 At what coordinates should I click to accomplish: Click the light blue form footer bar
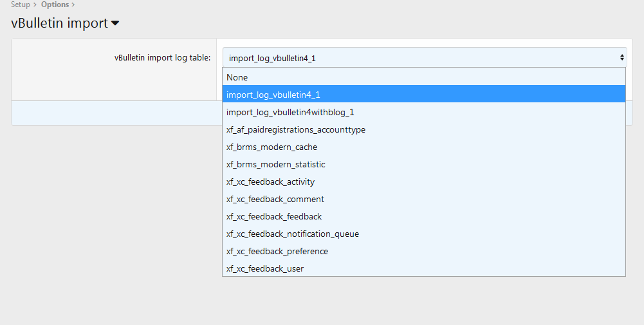116,113
